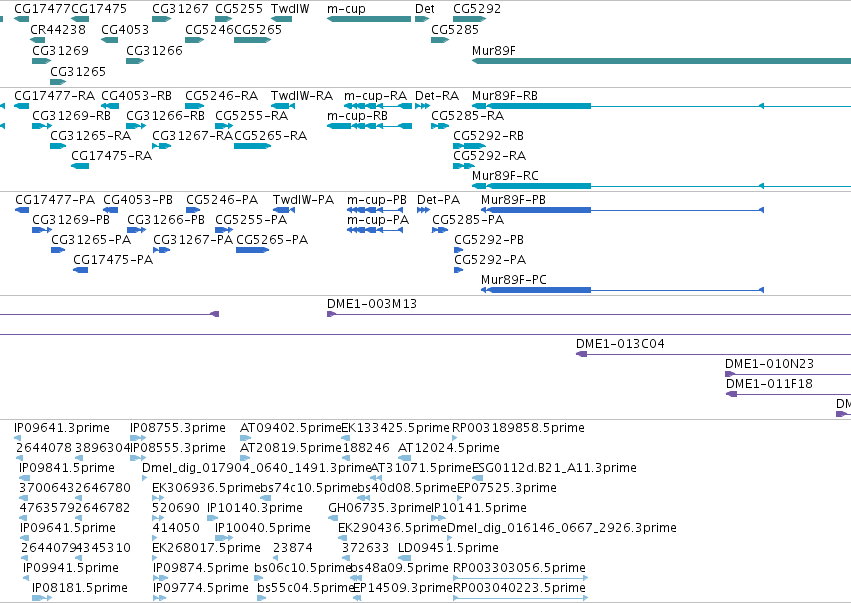The image size is (851, 603).
Task: Click the CG17475-PA protein label
Action: pos(113,260)
